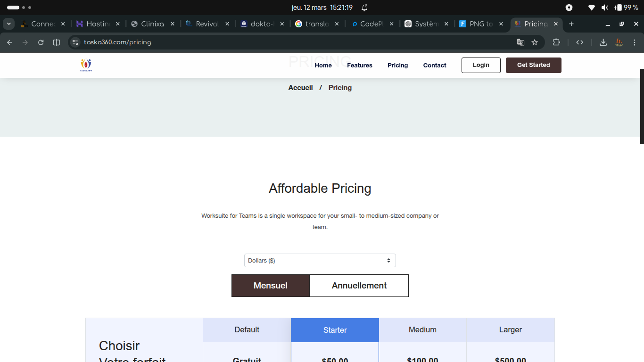Bookmark this page with the star icon

(535, 42)
